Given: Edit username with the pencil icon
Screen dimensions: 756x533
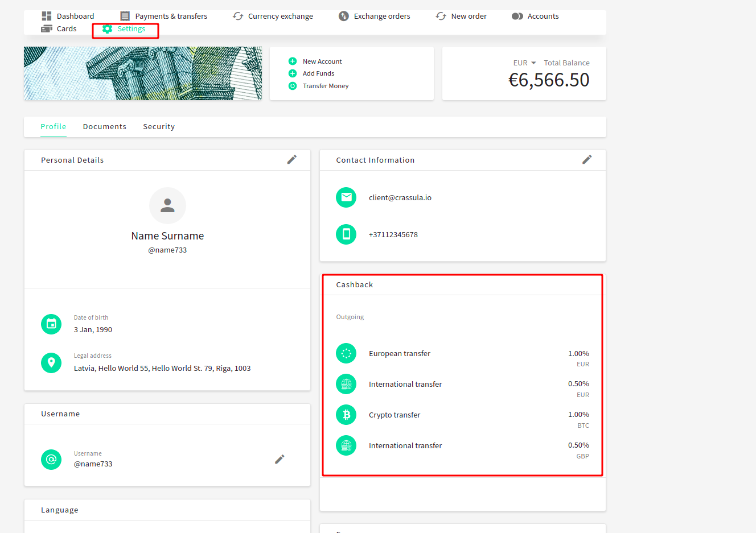Looking at the screenshot, I should (280, 459).
